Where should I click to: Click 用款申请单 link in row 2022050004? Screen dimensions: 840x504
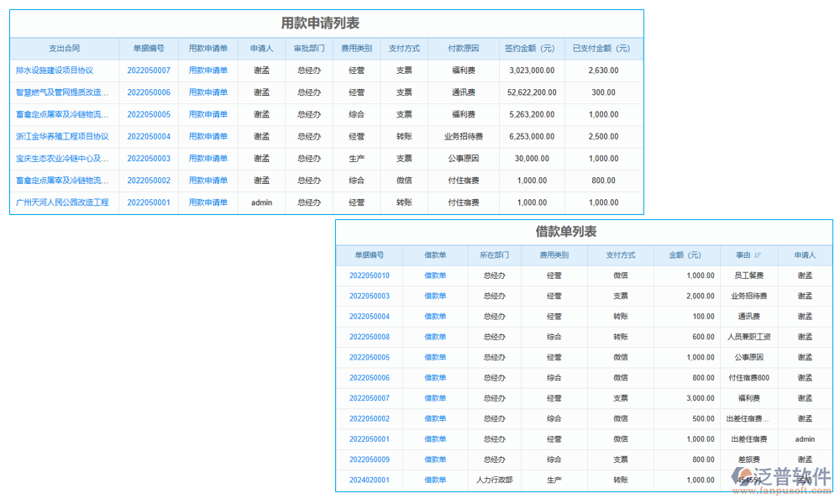[x=207, y=136]
